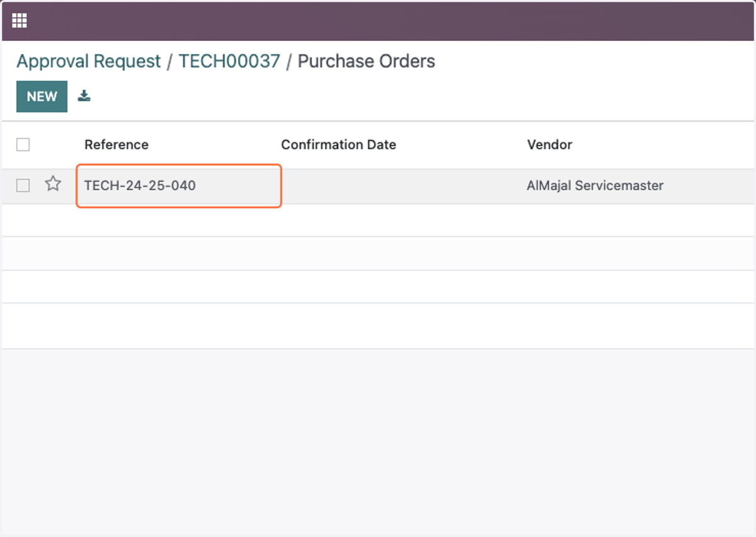Viewport: 756px width, 537px height.
Task: Open purchase order TECH-24-25-040
Action: [x=140, y=186]
